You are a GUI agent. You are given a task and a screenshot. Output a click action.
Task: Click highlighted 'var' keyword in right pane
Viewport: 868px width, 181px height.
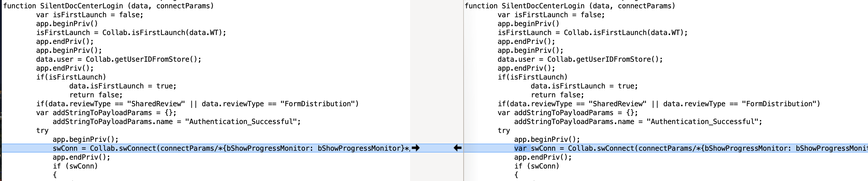[x=520, y=148]
